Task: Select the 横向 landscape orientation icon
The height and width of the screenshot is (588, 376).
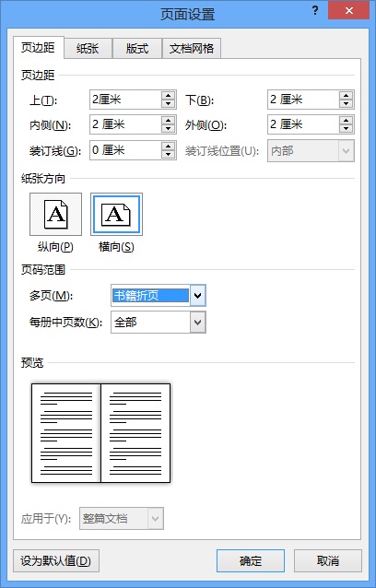Action: point(116,214)
